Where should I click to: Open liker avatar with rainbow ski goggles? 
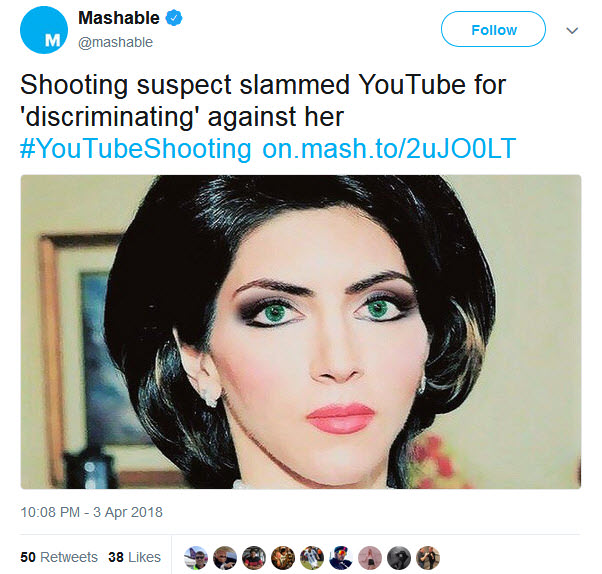(341, 558)
